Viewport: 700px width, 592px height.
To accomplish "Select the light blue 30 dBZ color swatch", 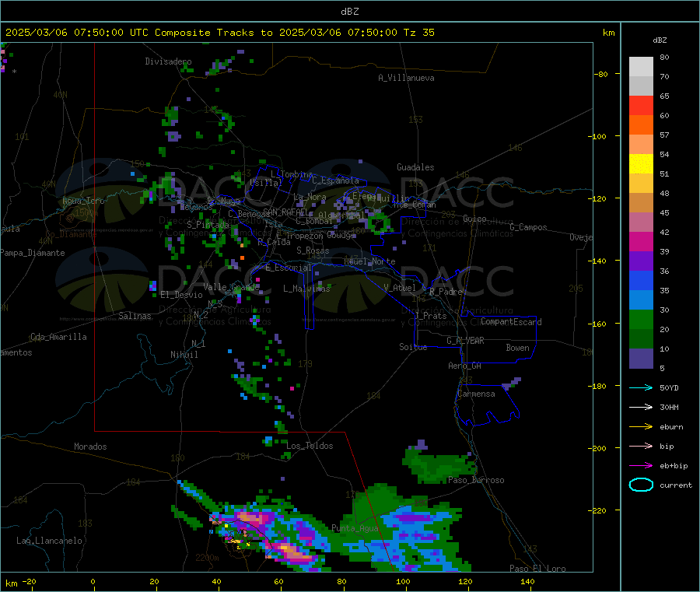I will click(x=641, y=300).
